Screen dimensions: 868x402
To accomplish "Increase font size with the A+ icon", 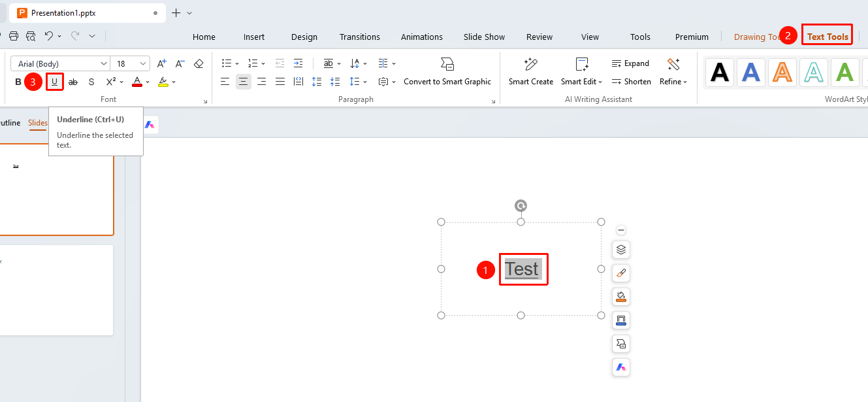I will click(162, 63).
